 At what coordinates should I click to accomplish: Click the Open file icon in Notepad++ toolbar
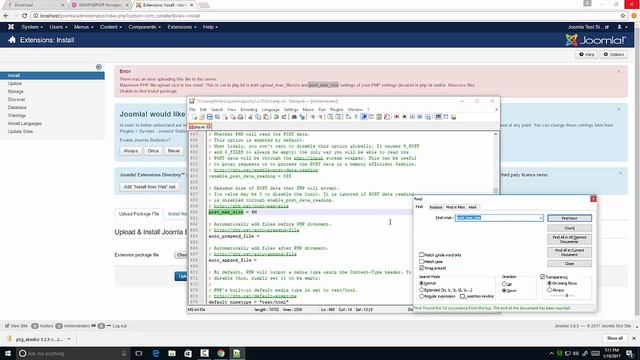(x=202, y=117)
